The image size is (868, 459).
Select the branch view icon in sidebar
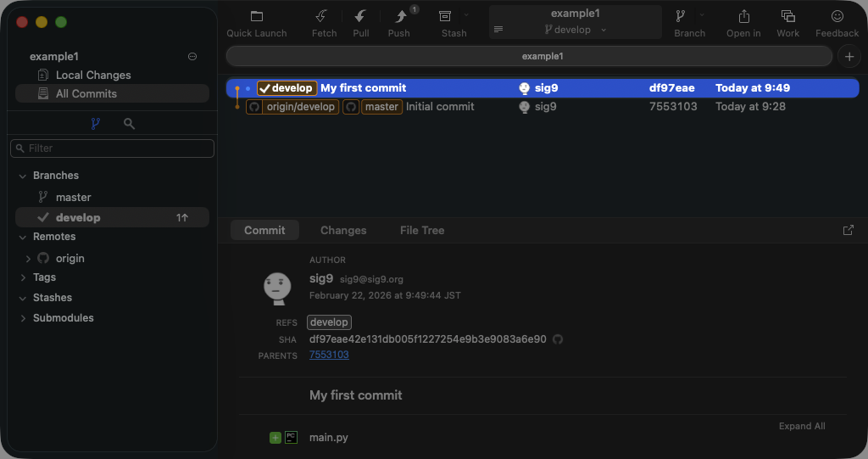click(x=95, y=124)
